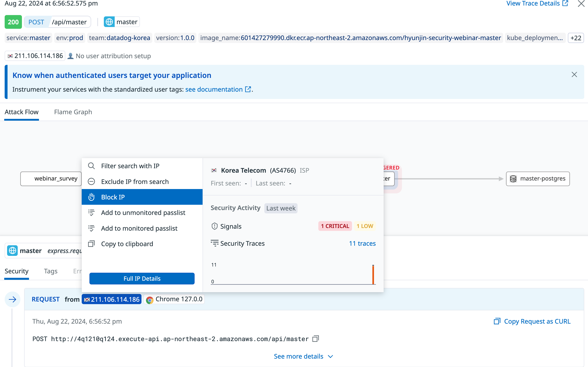
Task: Click the arrow icon beside REQUEST
Action: [12, 299]
